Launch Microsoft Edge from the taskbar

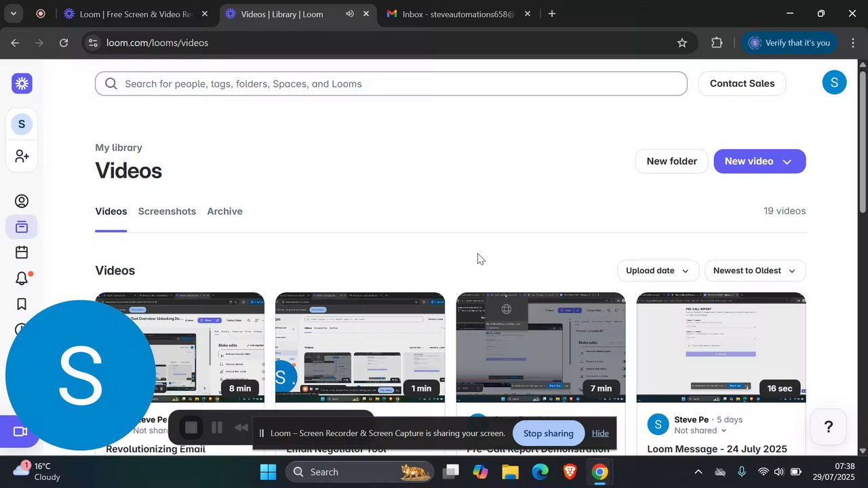(x=540, y=472)
